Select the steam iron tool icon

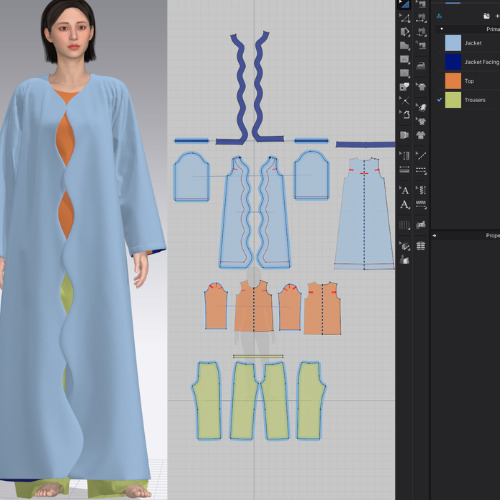tap(421, 65)
